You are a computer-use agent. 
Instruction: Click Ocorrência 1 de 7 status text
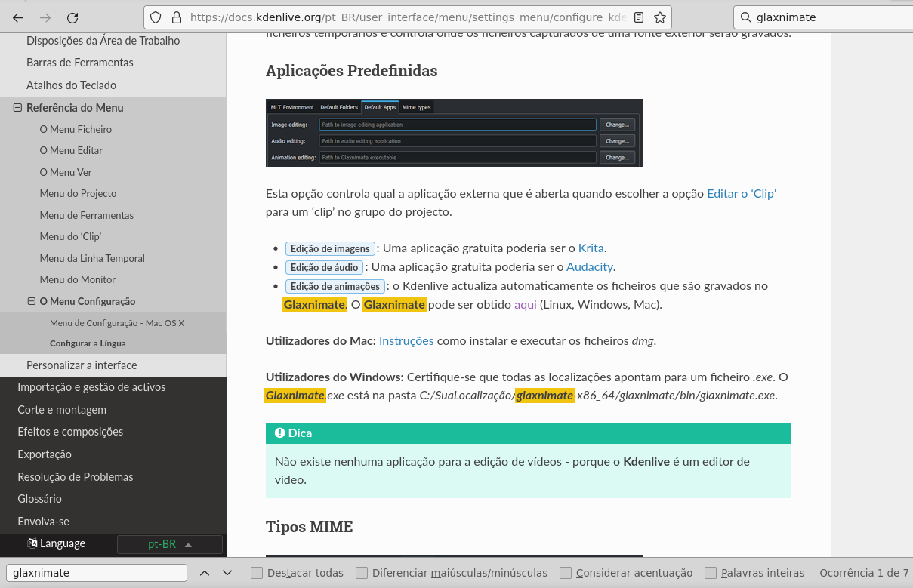coord(864,573)
